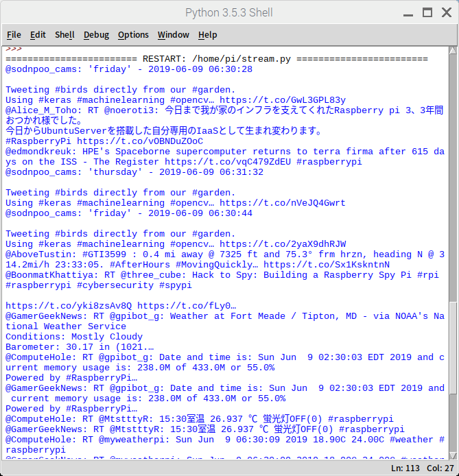Click the timestamp 2019-06-09 06:30:44

200,213
